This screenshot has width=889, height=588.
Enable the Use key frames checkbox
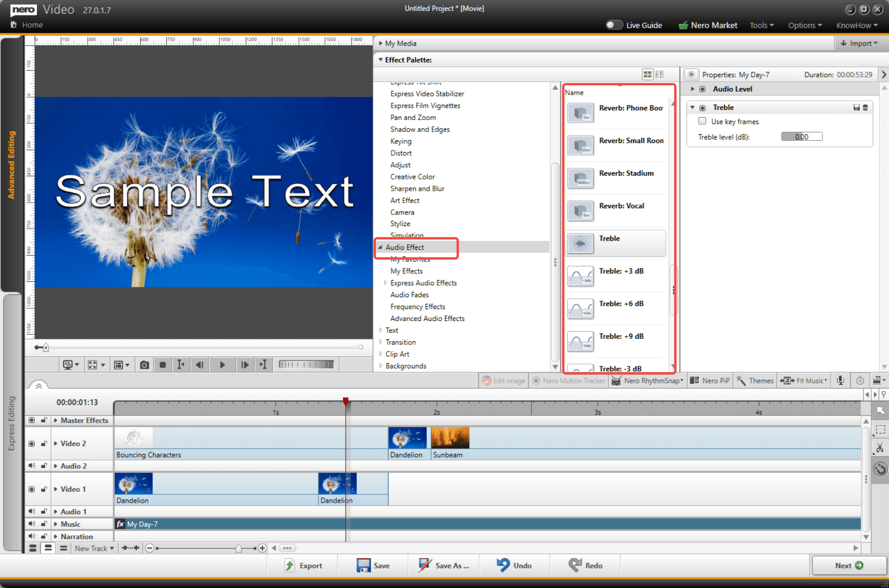point(702,121)
